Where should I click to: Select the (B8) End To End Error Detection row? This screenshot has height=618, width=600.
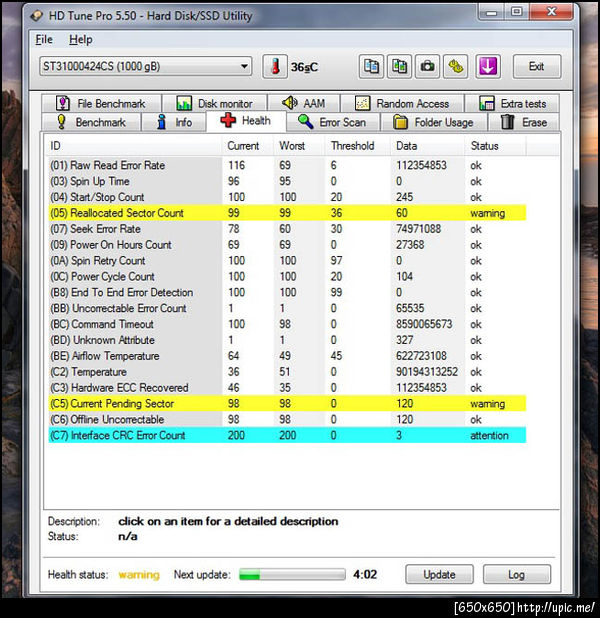[x=287, y=292]
